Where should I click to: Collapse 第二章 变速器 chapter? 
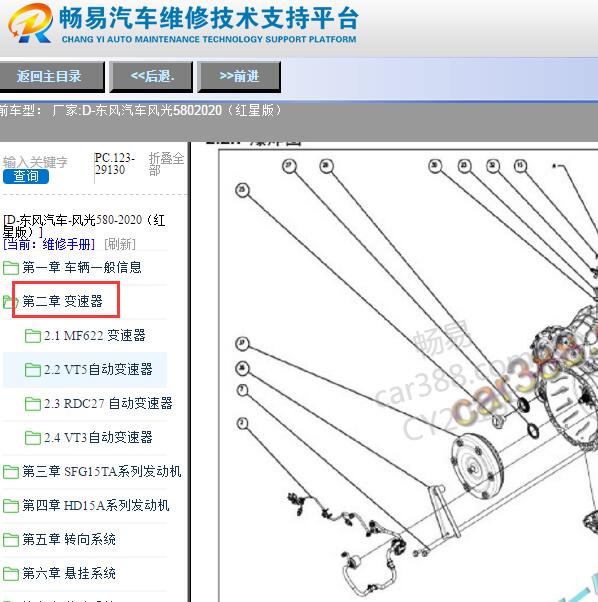click(x=63, y=301)
